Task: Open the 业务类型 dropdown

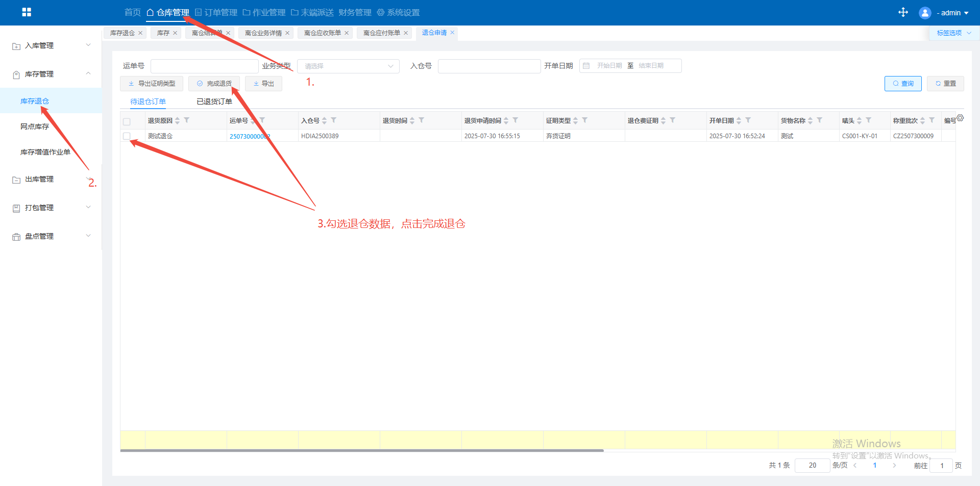Action: [x=348, y=66]
